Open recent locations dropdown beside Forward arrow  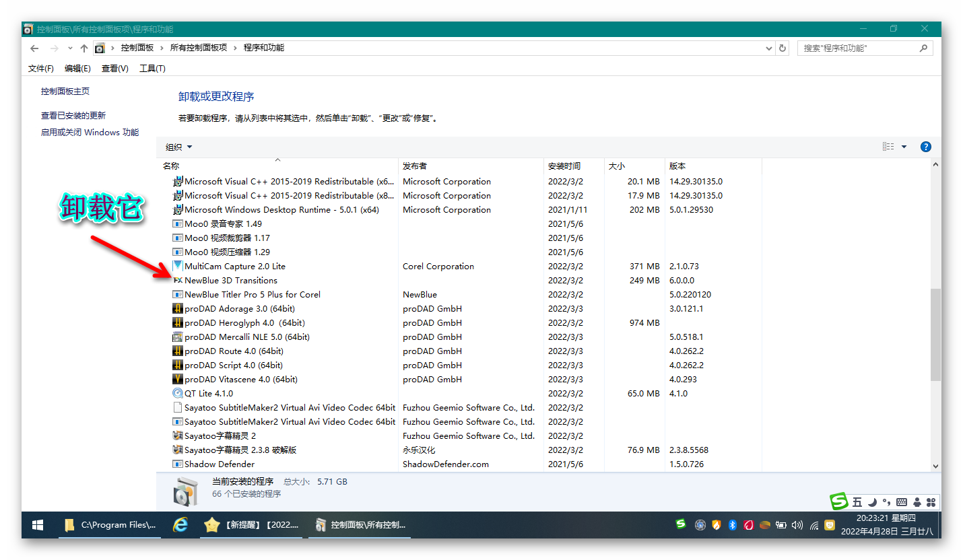click(70, 48)
